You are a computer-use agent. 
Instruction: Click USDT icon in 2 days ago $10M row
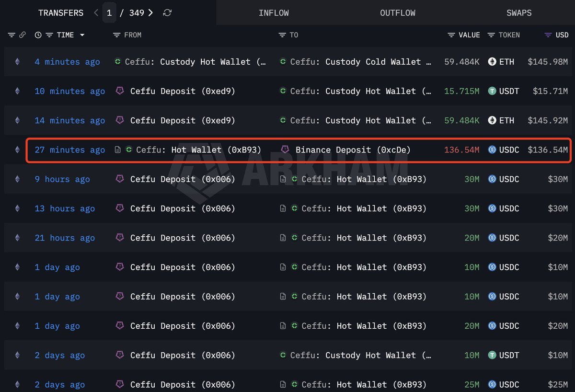pyautogui.click(x=492, y=355)
